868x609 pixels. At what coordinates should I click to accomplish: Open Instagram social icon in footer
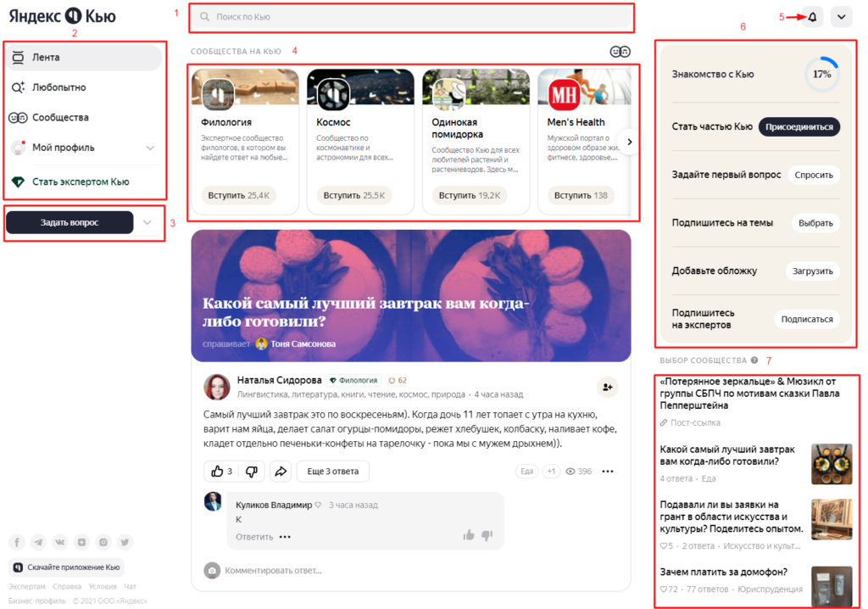pyautogui.click(x=103, y=543)
